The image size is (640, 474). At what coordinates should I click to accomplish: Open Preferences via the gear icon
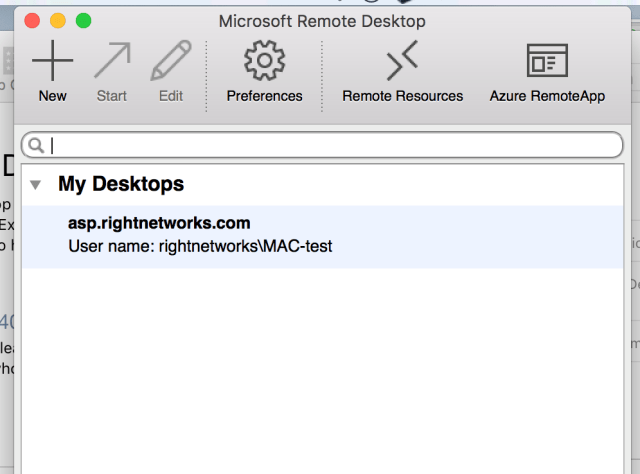[264, 62]
